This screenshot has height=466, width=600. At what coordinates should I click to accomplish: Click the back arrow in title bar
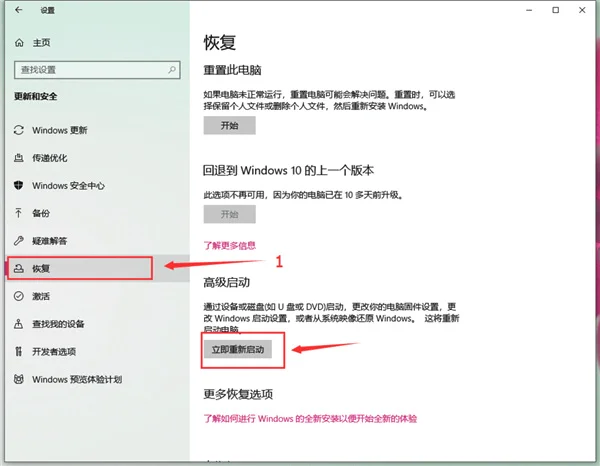pyautogui.click(x=19, y=10)
